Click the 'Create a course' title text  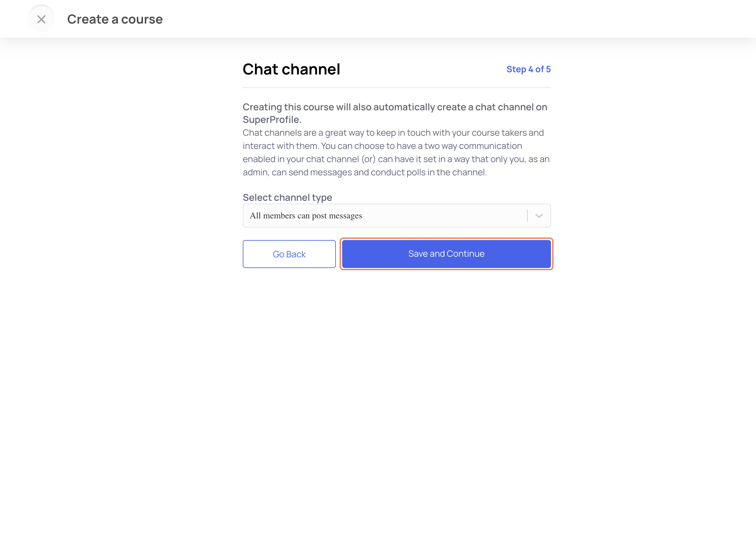point(115,19)
